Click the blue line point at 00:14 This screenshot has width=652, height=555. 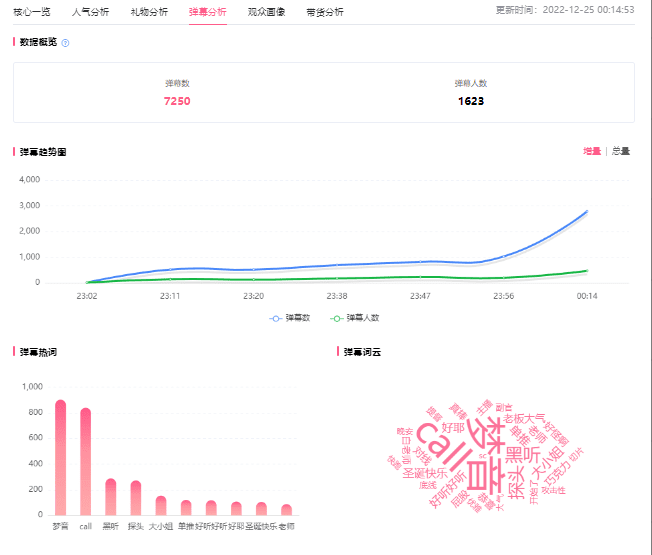click(587, 211)
